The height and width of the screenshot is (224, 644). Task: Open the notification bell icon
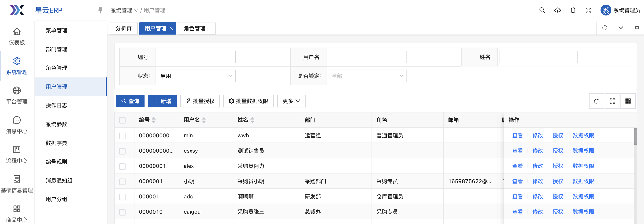(x=573, y=10)
